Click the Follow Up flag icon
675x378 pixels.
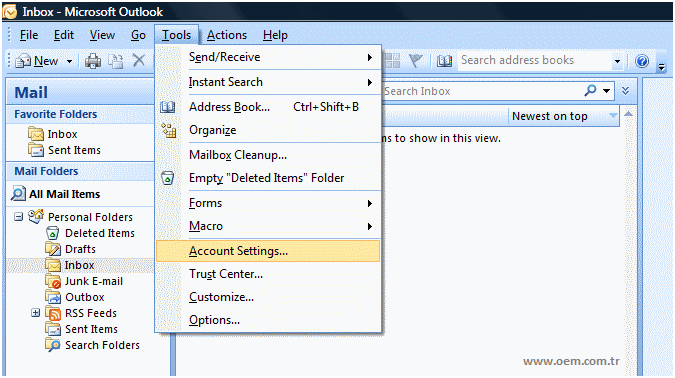pyautogui.click(x=415, y=61)
